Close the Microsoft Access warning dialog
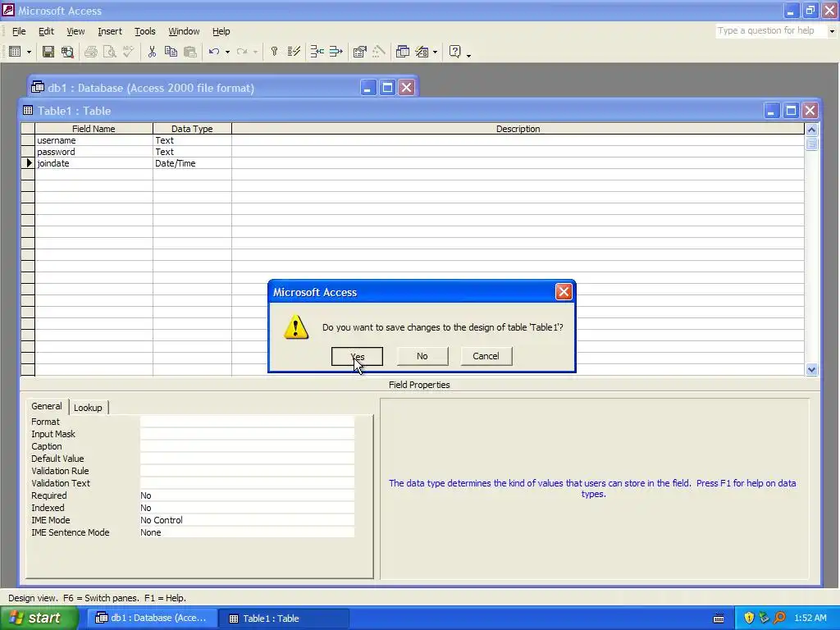This screenshot has height=630, width=840. click(564, 292)
